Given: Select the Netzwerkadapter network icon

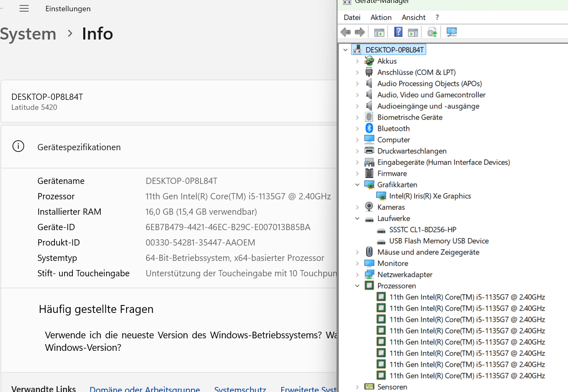Looking at the screenshot, I should 369,274.
